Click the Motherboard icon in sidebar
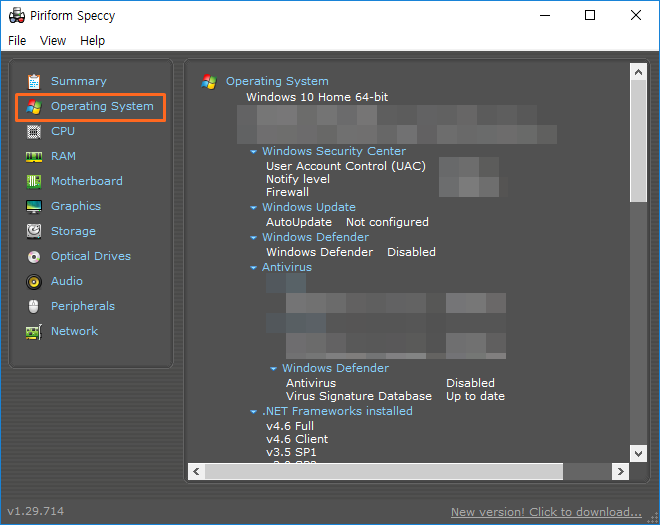660x525 pixels. (x=34, y=182)
